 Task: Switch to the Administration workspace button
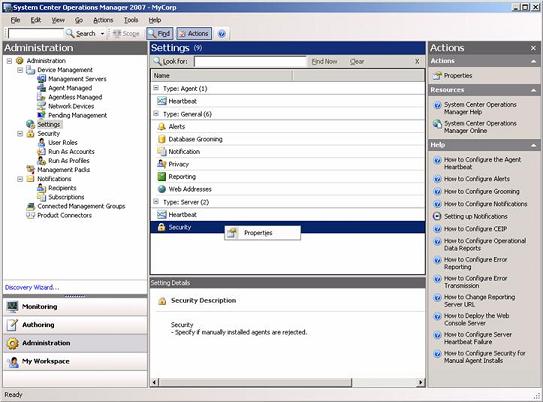(75, 343)
